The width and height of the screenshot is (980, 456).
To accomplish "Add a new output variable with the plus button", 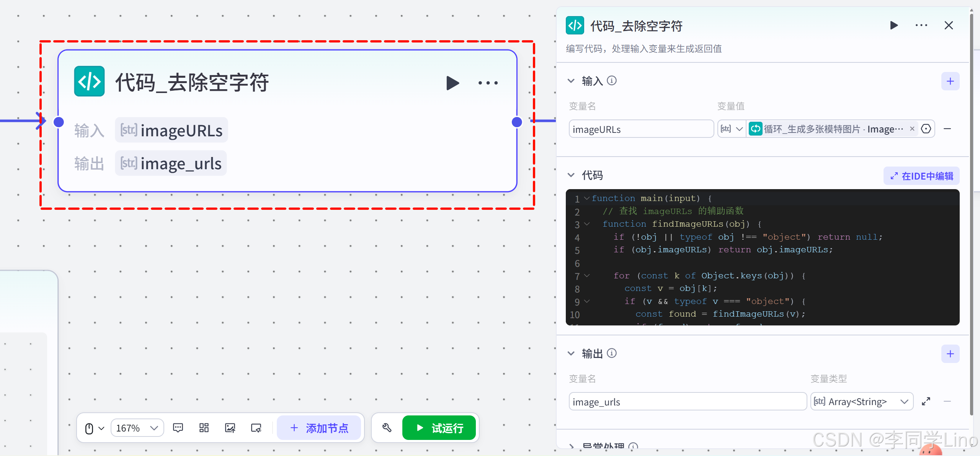I will 950,354.
